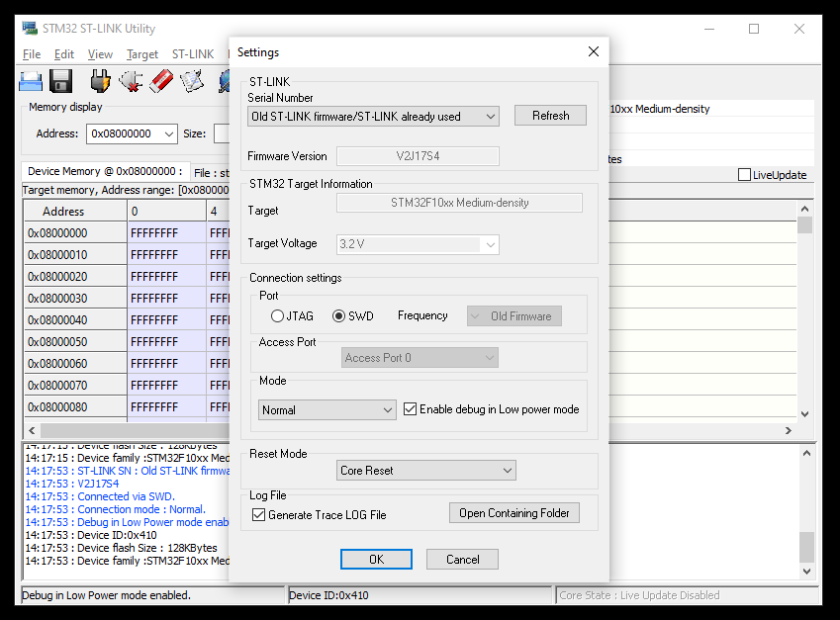Click the memory grid horizontal scrollbar track
This screenshot has width=840, height=620.
click(x=135, y=430)
